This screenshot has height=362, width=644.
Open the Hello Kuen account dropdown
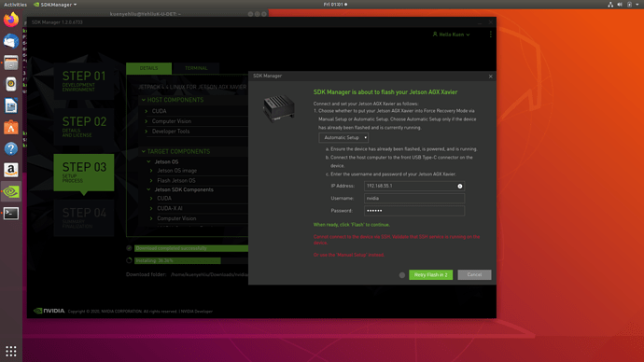coord(452,35)
